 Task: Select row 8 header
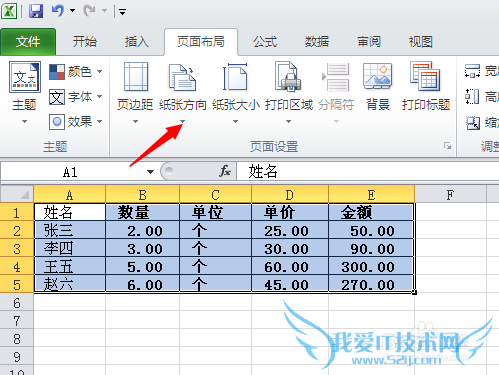(x=17, y=339)
